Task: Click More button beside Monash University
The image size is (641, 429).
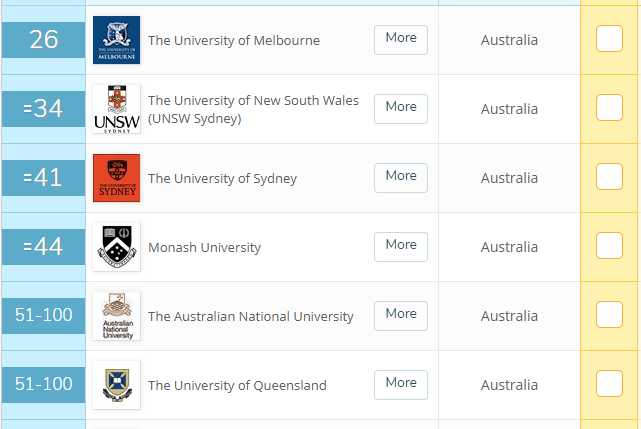Action: pyautogui.click(x=401, y=247)
